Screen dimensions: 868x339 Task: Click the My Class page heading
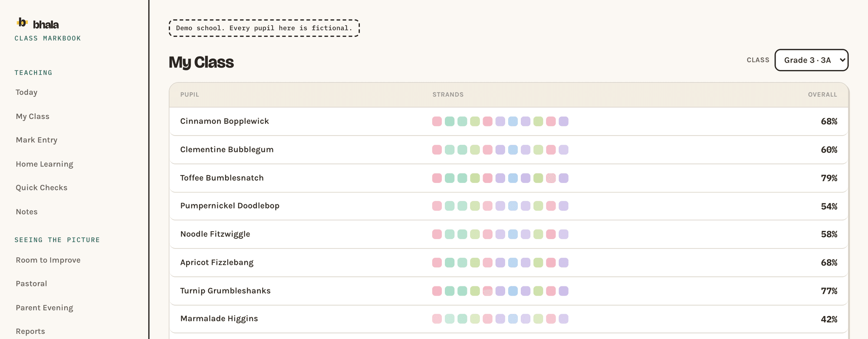(x=201, y=63)
